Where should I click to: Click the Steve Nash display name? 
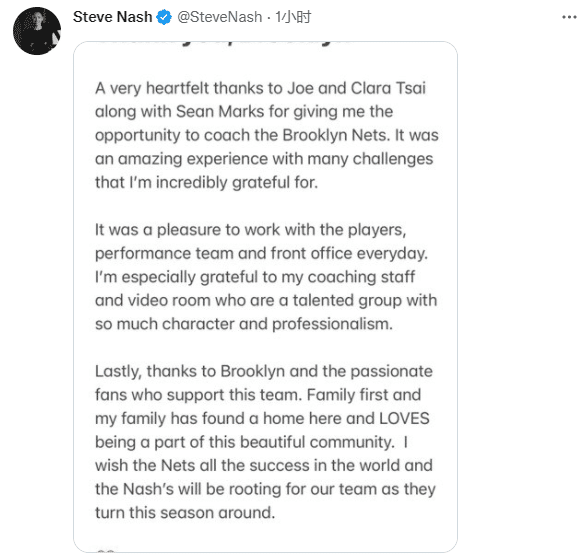point(112,17)
